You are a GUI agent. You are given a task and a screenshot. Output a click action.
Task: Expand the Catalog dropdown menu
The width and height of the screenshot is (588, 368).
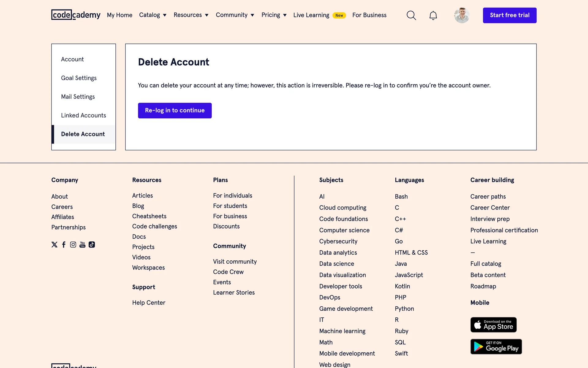click(x=153, y=15)
